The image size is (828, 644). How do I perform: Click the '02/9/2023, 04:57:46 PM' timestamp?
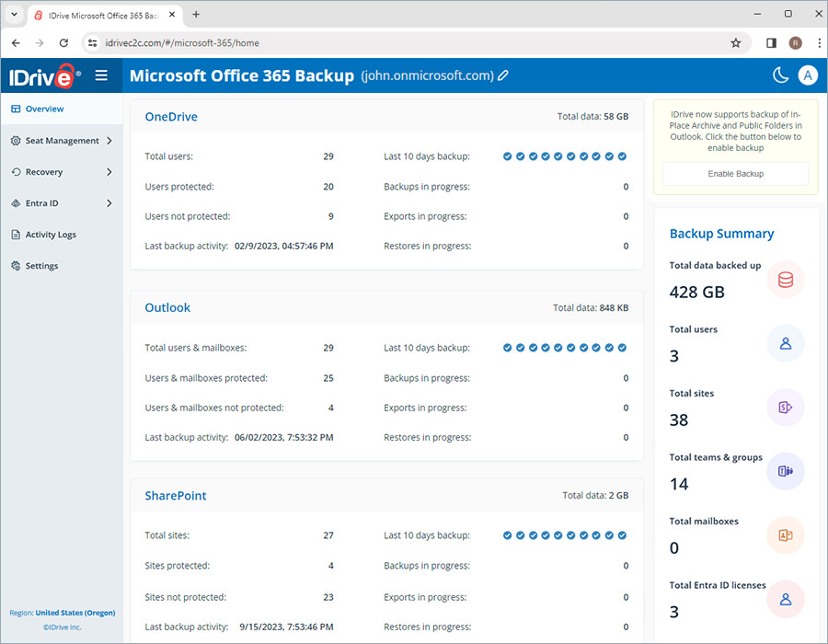[x=283, y=246]
